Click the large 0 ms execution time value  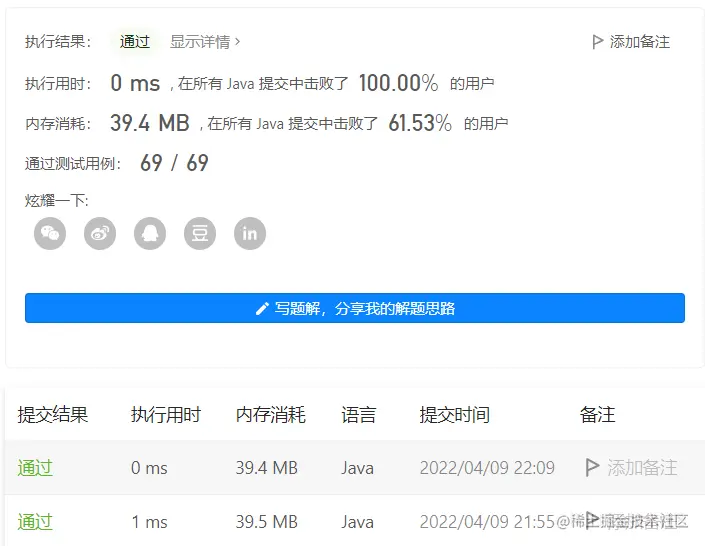[135, 83]
